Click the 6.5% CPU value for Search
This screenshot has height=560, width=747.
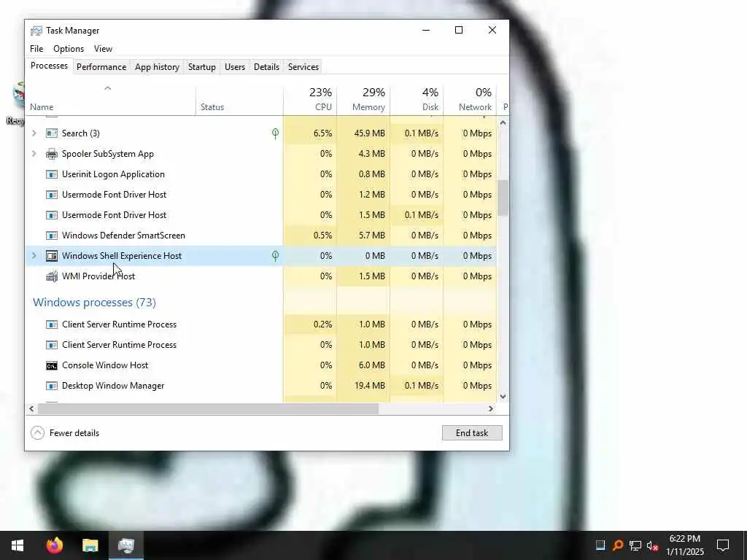(322, 133)
